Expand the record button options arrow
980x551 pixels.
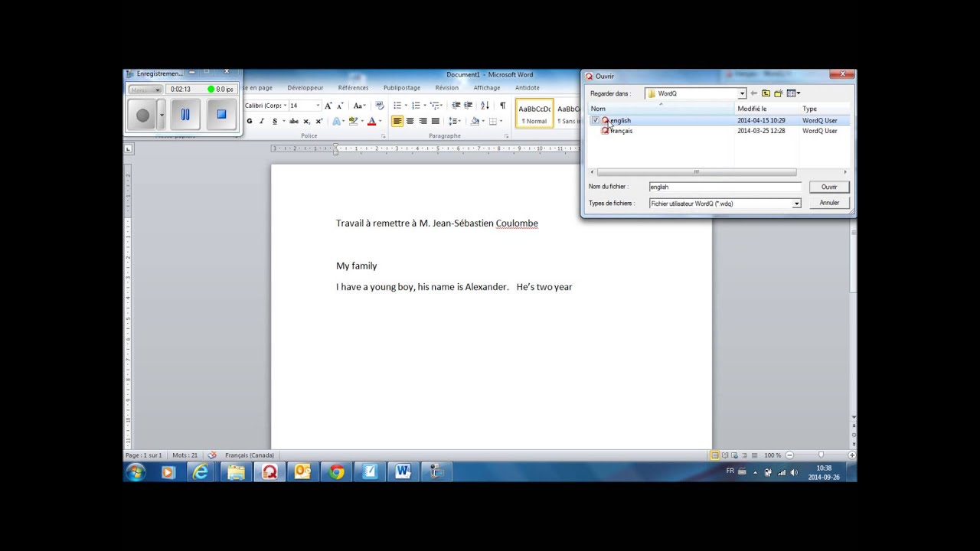(162, 116)
